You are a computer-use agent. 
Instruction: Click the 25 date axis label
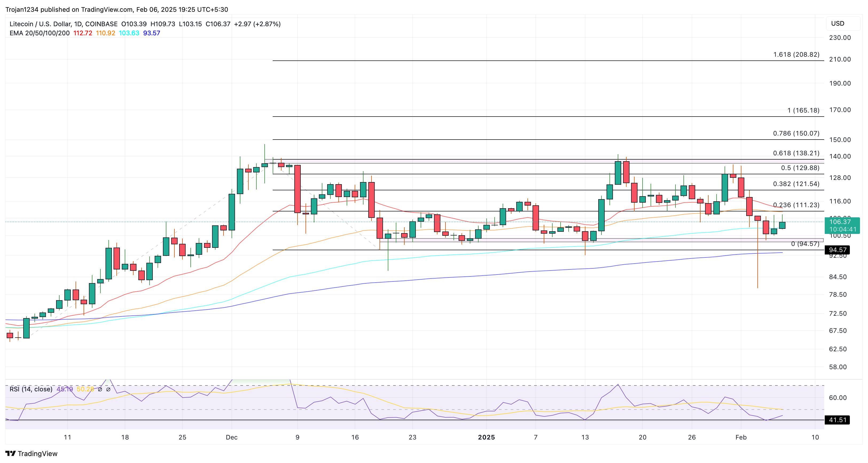(182, 437)
